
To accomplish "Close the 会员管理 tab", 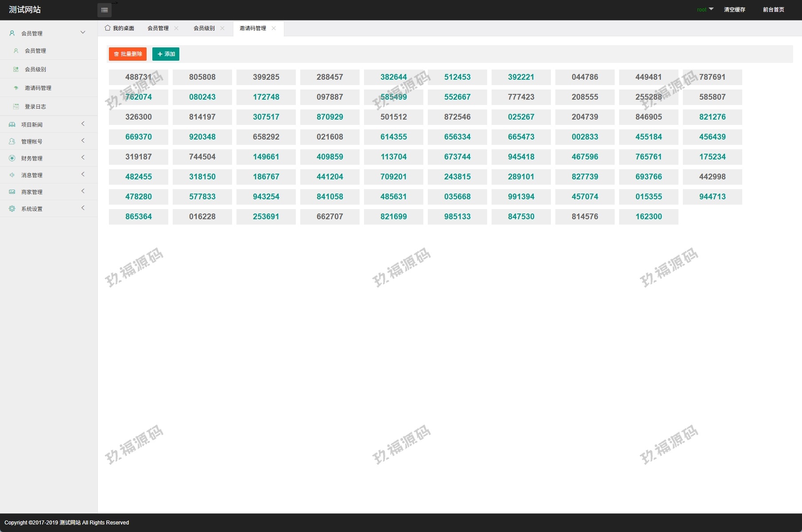I will pyautogui.click(x=176, y=28).
